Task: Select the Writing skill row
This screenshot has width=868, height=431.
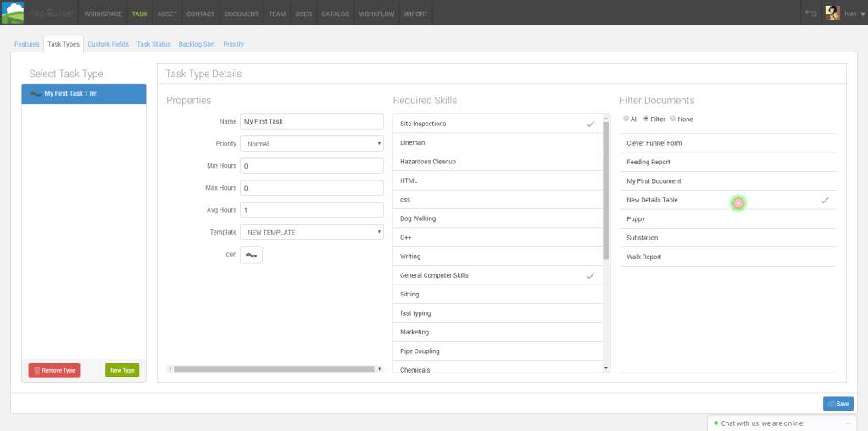Action: pyautogui.click(x=498, y=257)
